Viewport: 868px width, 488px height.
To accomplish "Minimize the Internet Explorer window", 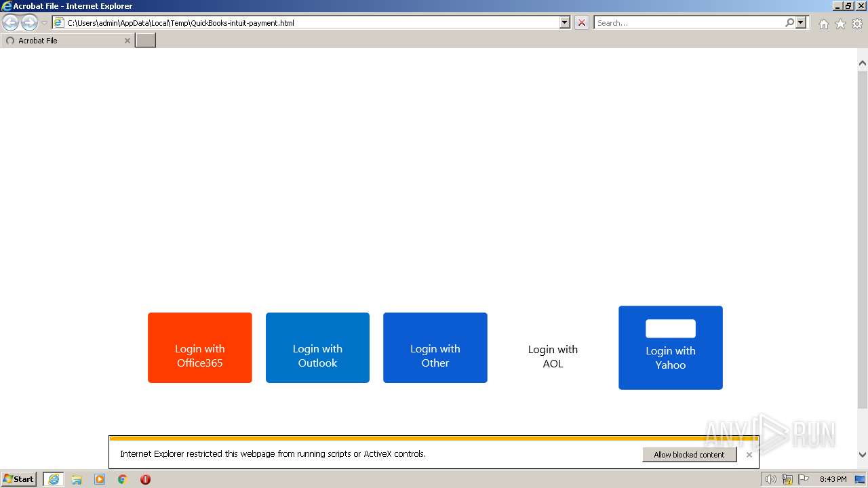I will coord(838,6).
